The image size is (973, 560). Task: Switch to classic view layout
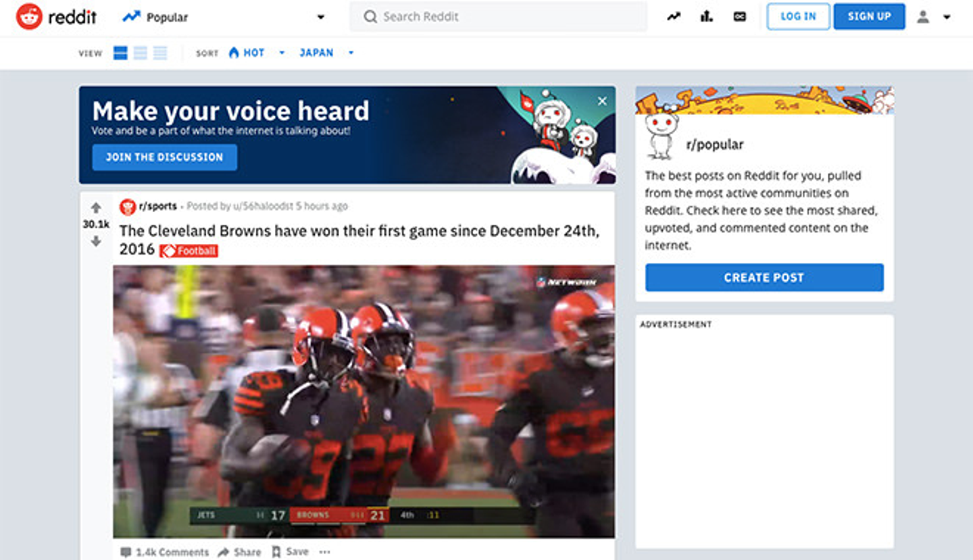pos(140,53)
